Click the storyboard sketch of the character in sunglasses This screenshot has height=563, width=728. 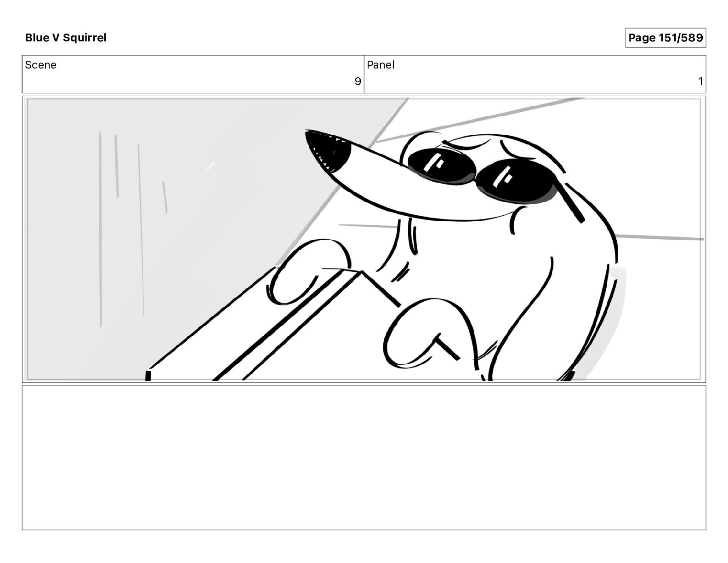pyautogui.click(x=364, y=239)
